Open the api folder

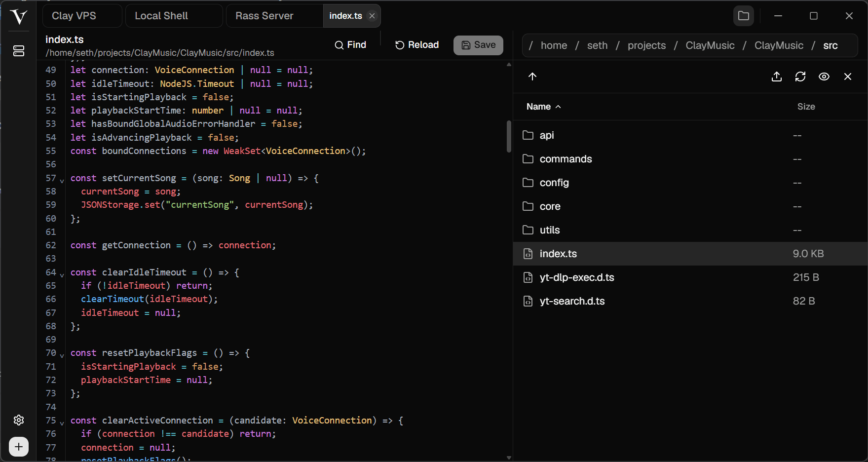[690, 135]
